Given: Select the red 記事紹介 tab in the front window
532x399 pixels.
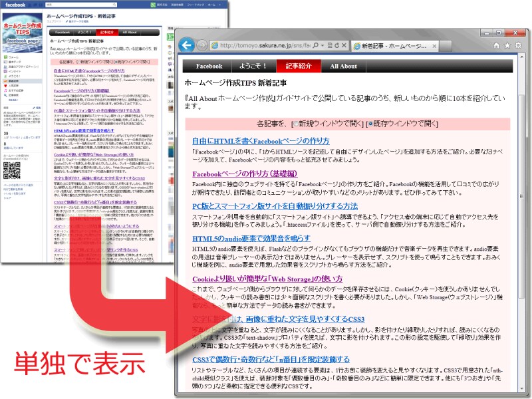Looking at the screenshot, I should point(299,66).
